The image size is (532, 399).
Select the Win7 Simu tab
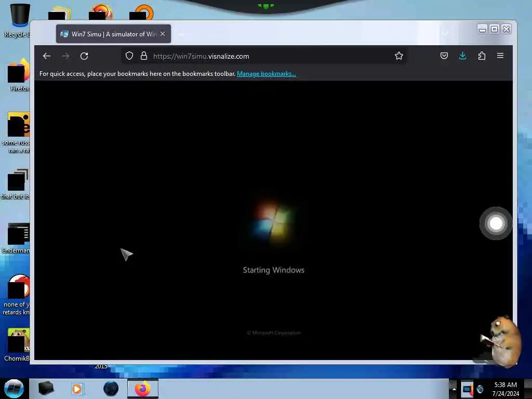click(x=113, y=34)
